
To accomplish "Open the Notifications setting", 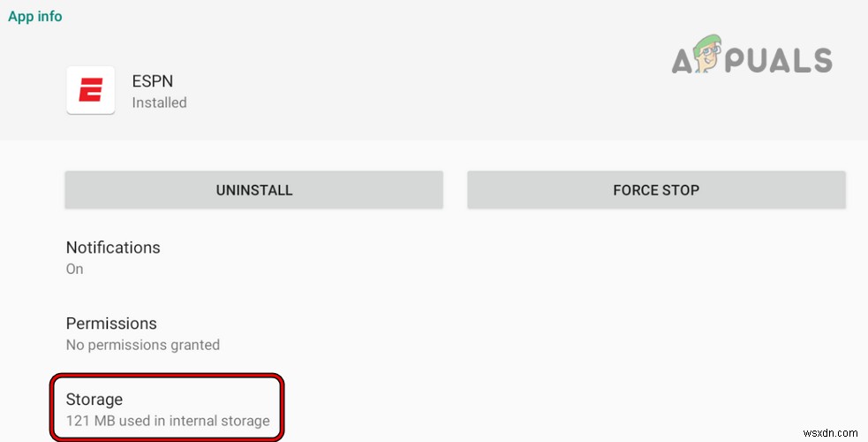I will tap(113, 257).
